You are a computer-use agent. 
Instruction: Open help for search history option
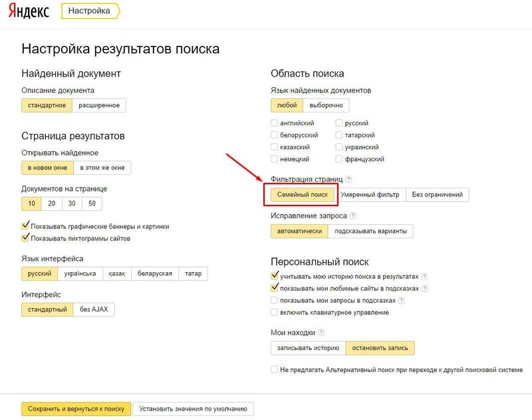pos(424,276)
